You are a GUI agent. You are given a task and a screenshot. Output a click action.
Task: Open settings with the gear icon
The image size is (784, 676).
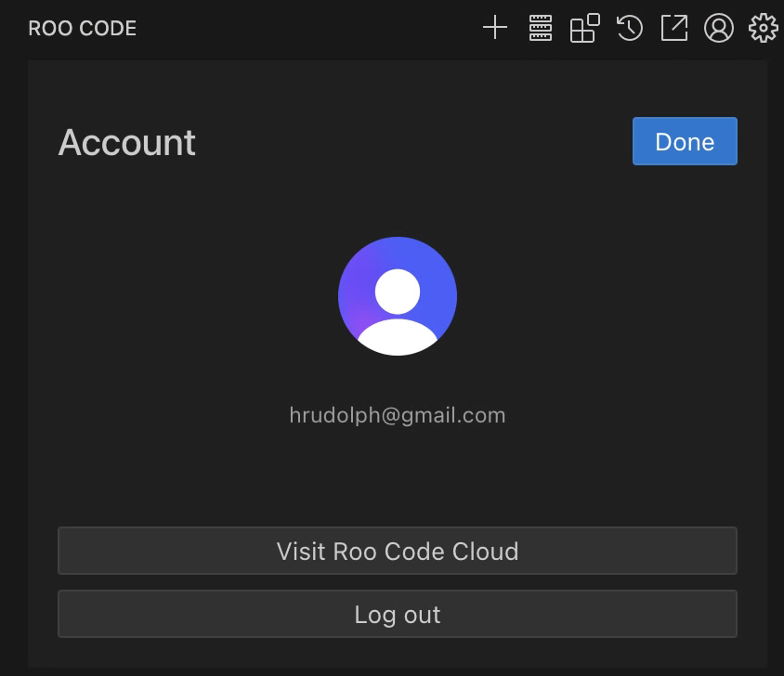click(763, 28)
